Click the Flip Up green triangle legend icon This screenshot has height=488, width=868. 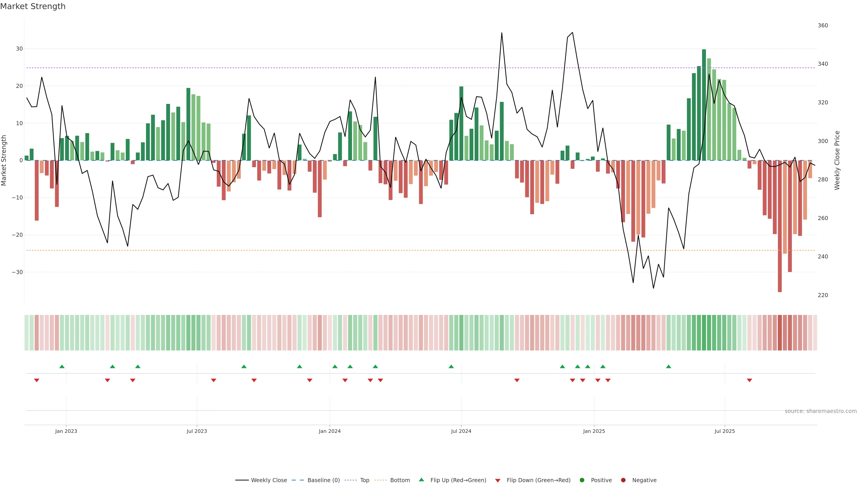(x=421, y=480)
